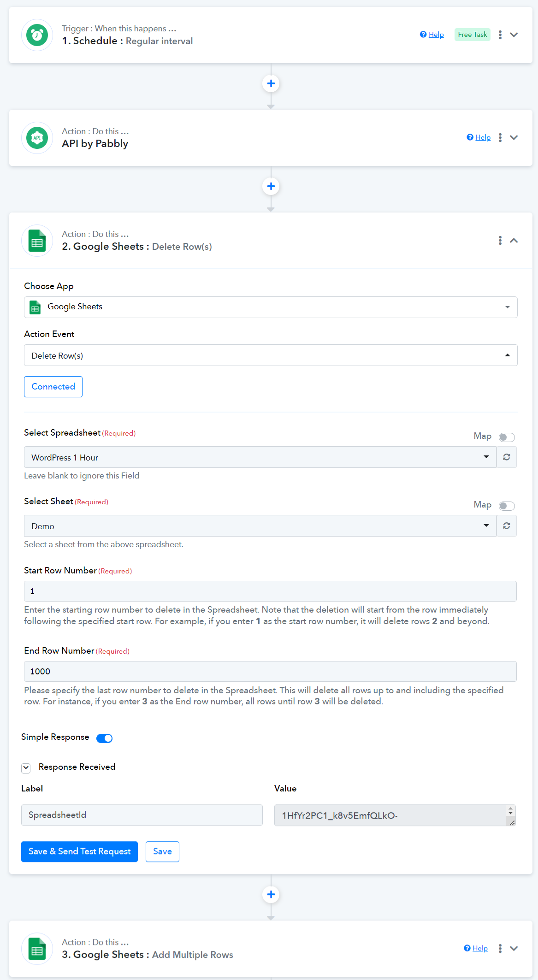The width and height of the screenshot is (538, 980).
Task: Click the "2. Google Sheets : Delete Row(s)" title
Action: coord(137,247)
